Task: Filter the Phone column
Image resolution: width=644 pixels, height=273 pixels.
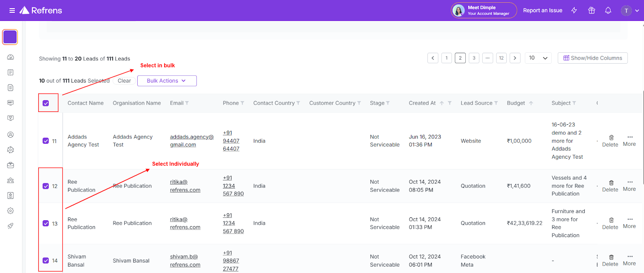Action: [x=242, y=103]
